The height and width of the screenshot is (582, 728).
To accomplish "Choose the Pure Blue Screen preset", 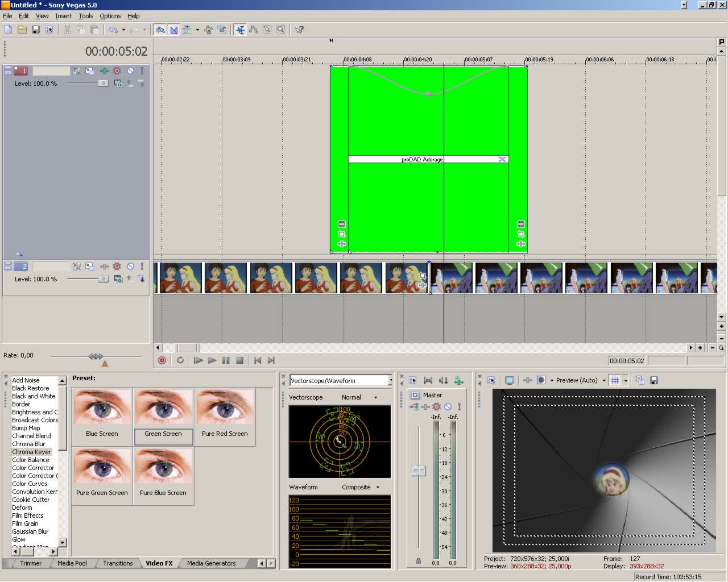I will [x=163, y=476].
